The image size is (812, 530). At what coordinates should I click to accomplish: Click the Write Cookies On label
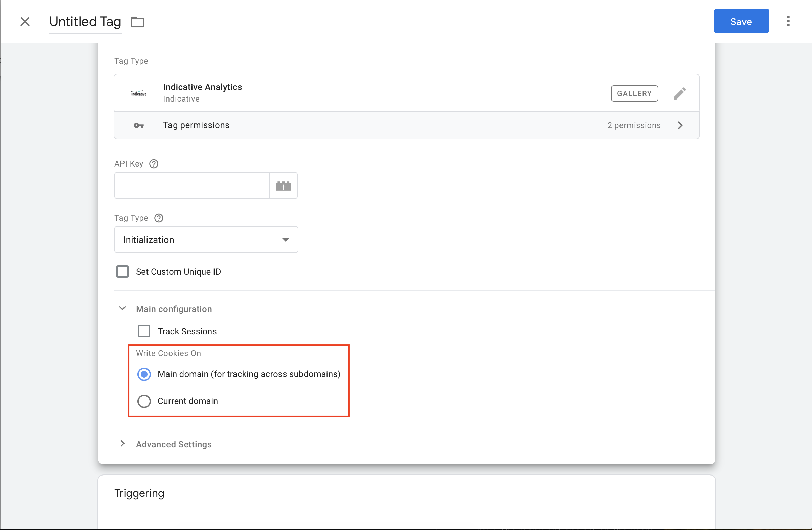pyautogui.click(x=168, y=353)
